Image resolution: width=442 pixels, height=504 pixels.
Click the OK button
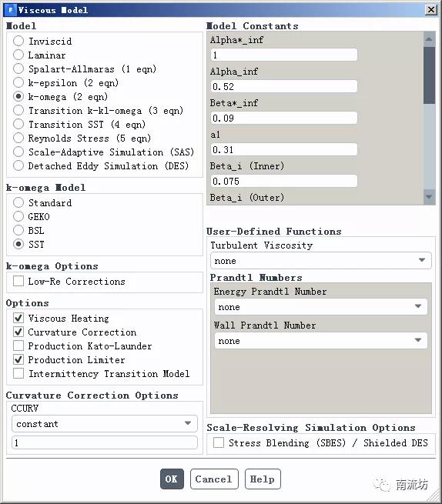point(172,479)
